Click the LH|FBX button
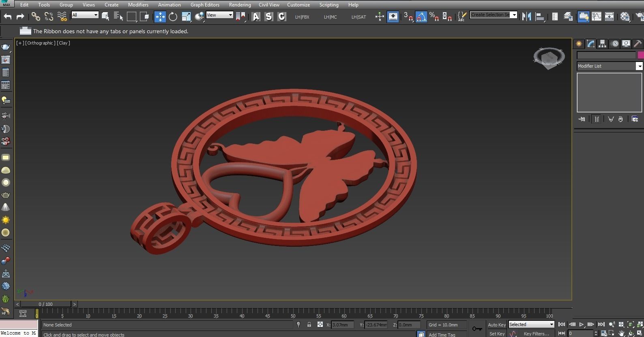Viewport: 644px width, 337px height. (x=302, y=17)
